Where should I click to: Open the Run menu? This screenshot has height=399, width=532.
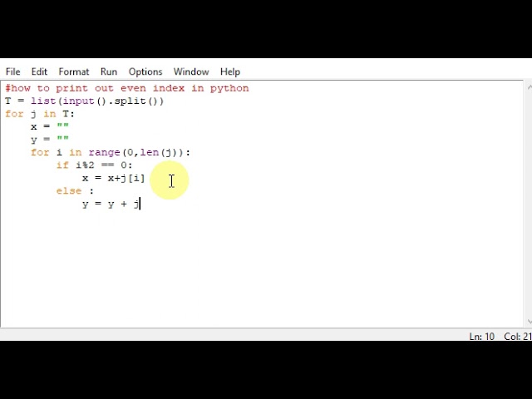pos(109,72)
